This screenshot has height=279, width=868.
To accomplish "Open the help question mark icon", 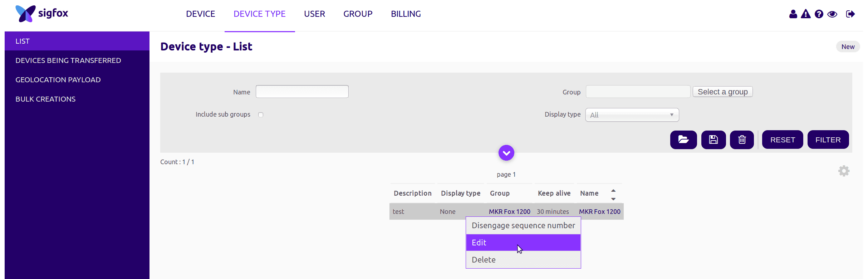I will (x=819, y=14).
